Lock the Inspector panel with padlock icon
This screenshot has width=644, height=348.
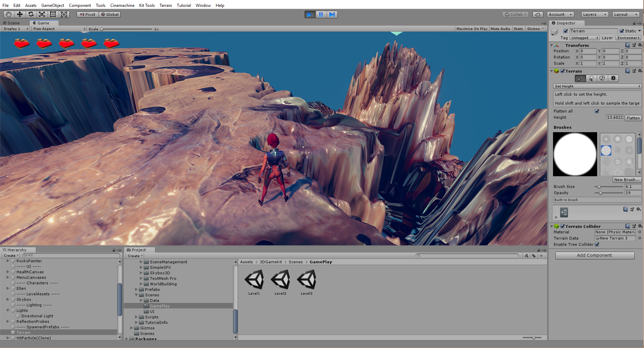click(x=634, y=23)
